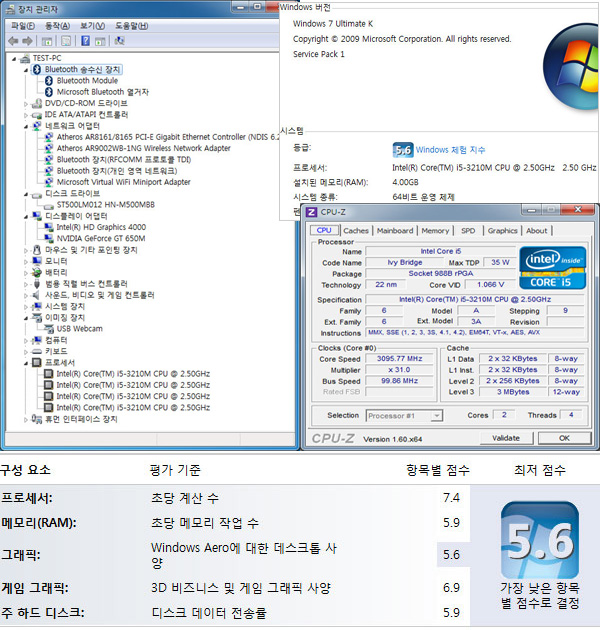This screenshot has height=630, width=600.
Task: Switch to the Caches tab in CPU-Z
Action: pyautogui.click(x=356, y=231)
